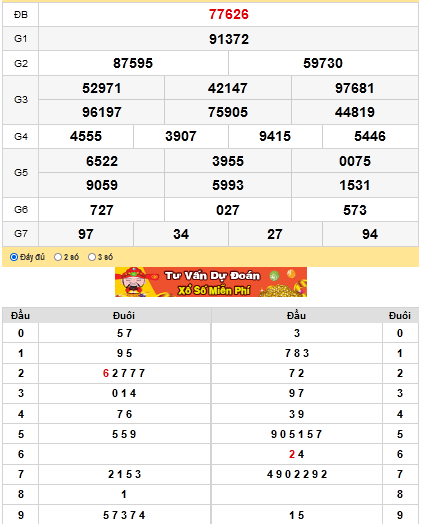Click the G6 number 573
Viewport: 421px width, 524px height.
point(355,210)
